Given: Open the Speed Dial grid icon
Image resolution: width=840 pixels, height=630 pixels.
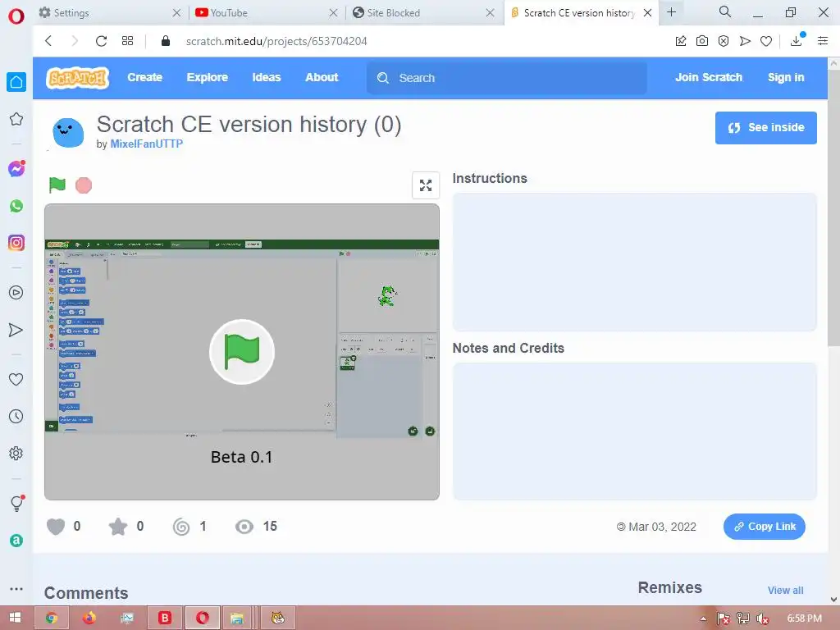Looking at the screenshot, I should point(127,41).
